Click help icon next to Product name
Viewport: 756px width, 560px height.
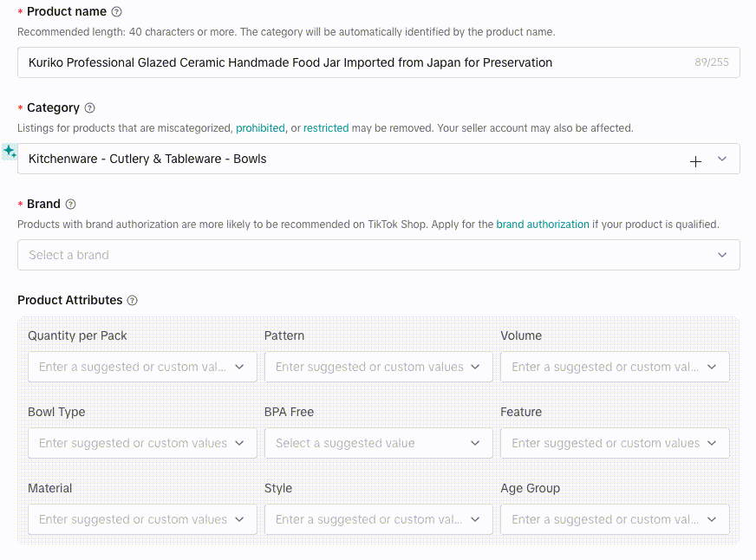click(x=117, y=12)
